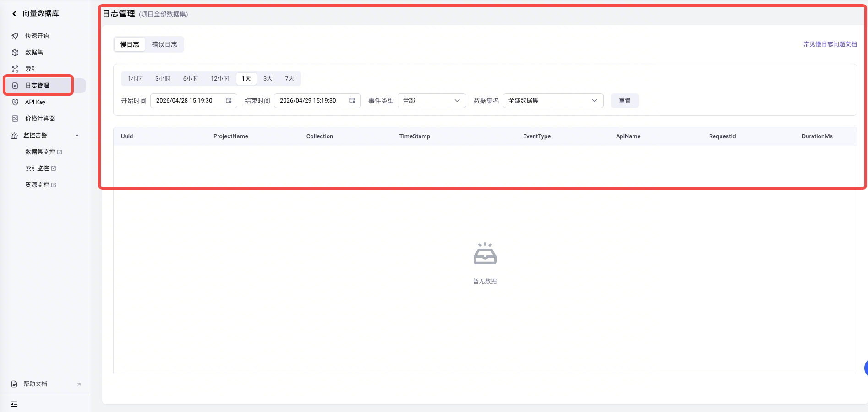Select the 7天 time range
The image size is (868, 412).
pyautogui.click(x=289, y=79)
